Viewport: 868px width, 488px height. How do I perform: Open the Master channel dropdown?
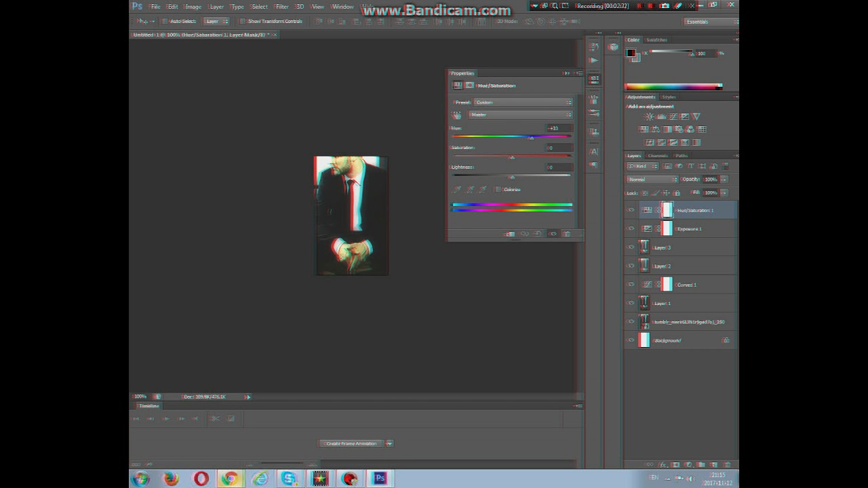[521, 115]
